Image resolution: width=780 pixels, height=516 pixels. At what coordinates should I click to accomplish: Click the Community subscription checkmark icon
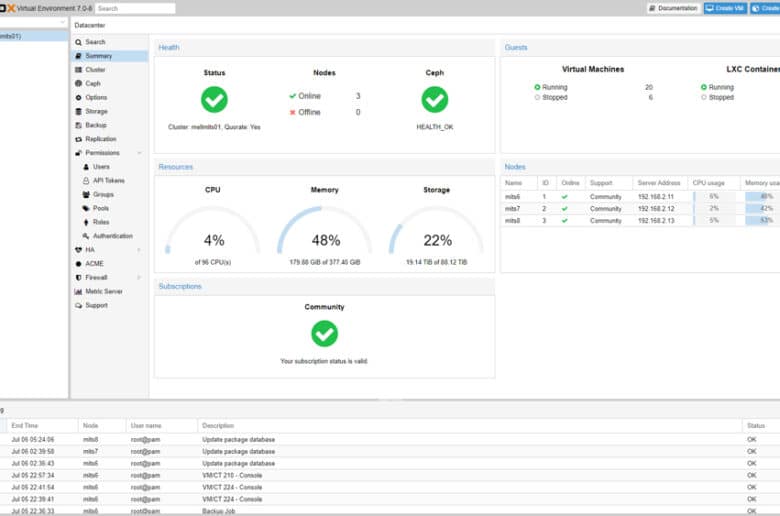[x=324, y=333]
